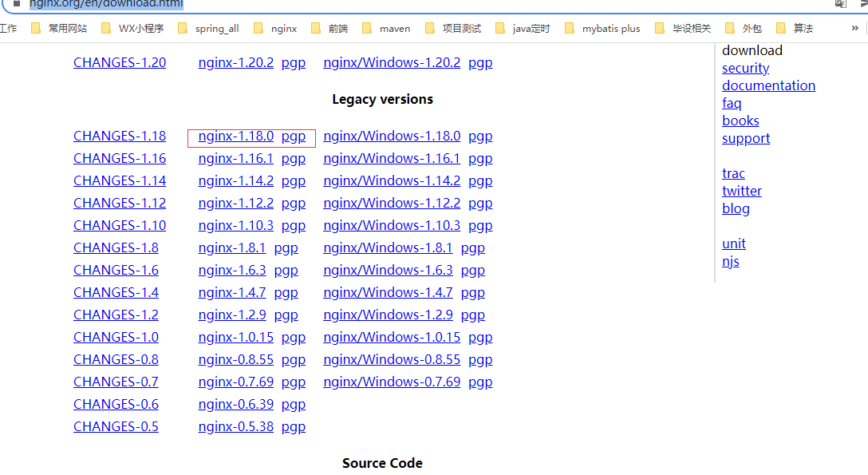868x475 pixels.
Task: Download nginx-1.2.9 source
Action: [x=232, y=315]
